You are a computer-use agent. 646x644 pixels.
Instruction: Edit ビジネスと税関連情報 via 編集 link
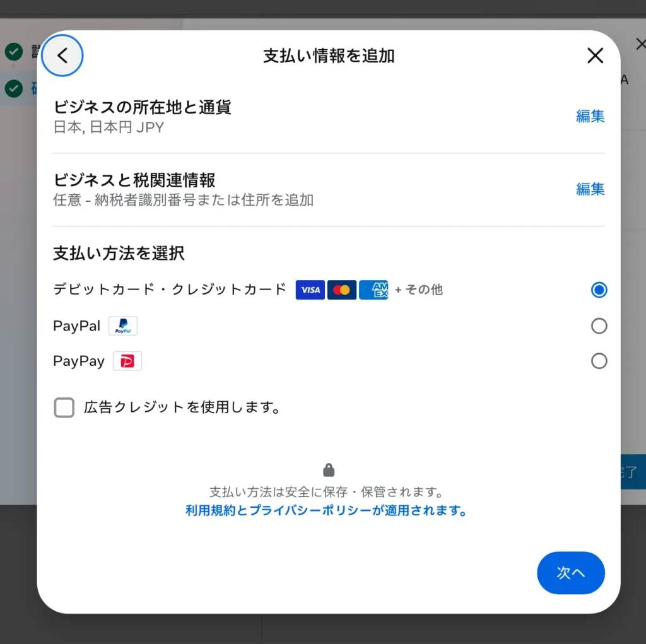[x=590, y=189]
